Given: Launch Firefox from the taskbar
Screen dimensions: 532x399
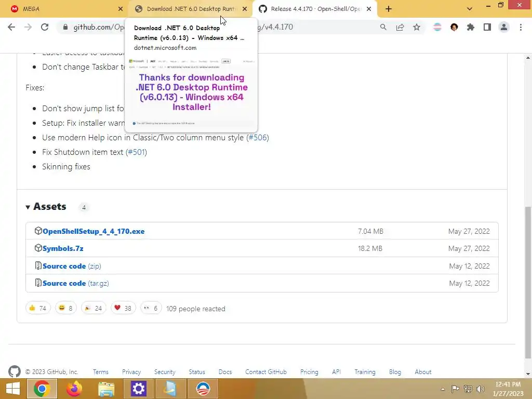Looking at the screenshot, I should point(74,389).
